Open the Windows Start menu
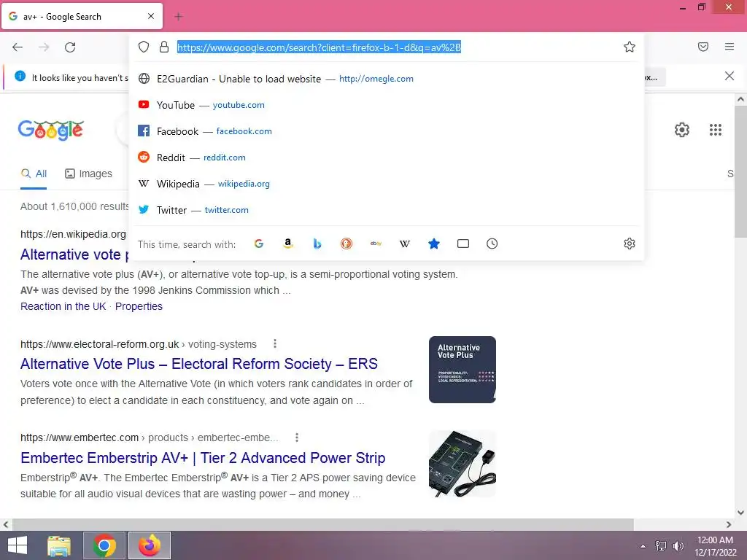The height and width of the screenshot is (560, 747). [x=18, y=545]
